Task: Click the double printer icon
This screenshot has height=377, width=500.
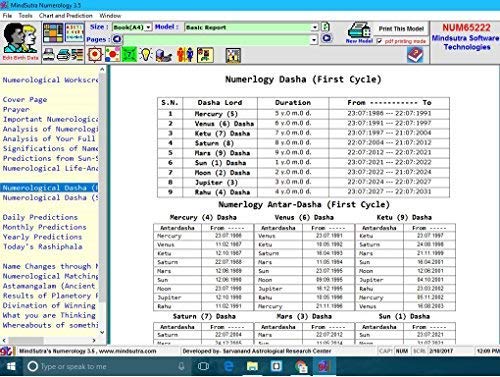Action: 63,54
